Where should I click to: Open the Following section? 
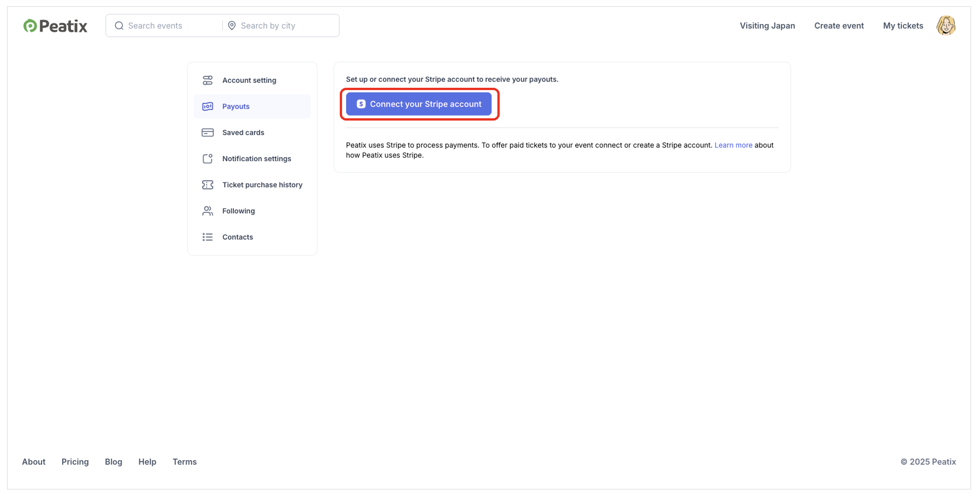pyautogui.click(x=252, y=211)
